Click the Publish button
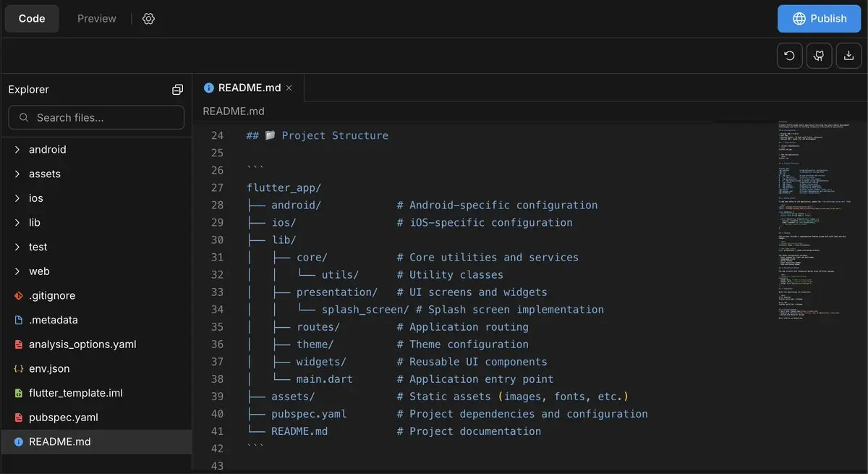Screen dimensions: 868x474 pos(820,19)
